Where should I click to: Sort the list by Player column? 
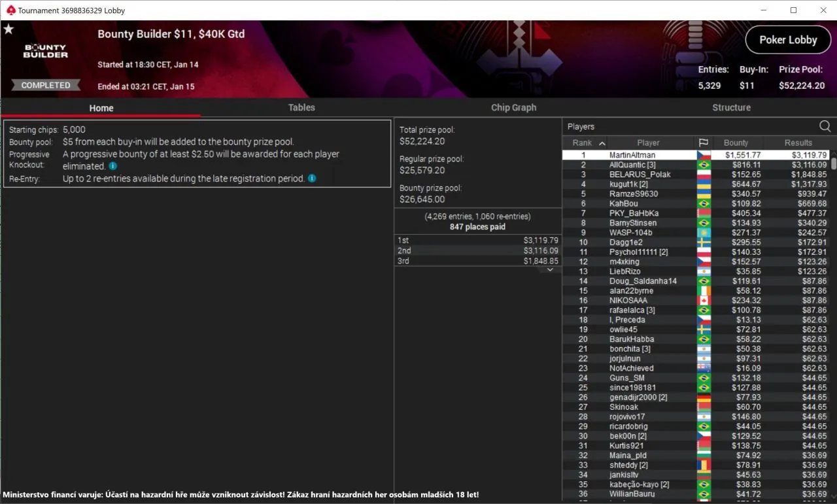tap(648, 143)
